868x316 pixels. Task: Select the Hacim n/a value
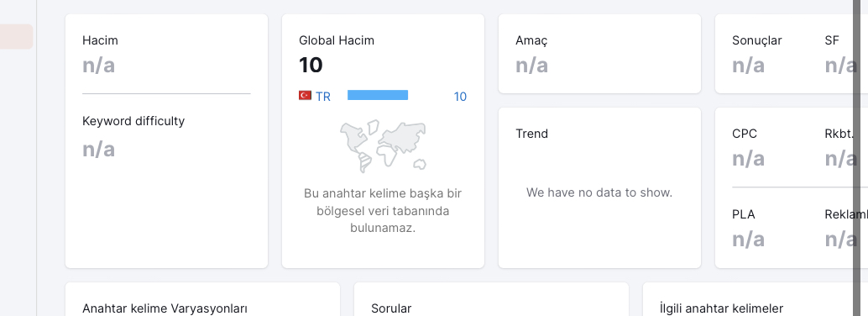(98, 66)
